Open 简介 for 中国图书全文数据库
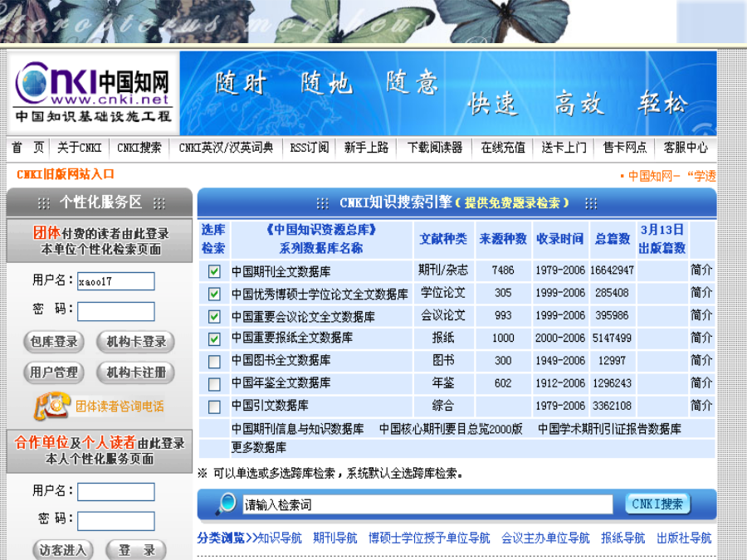 [x=701, y=360]
